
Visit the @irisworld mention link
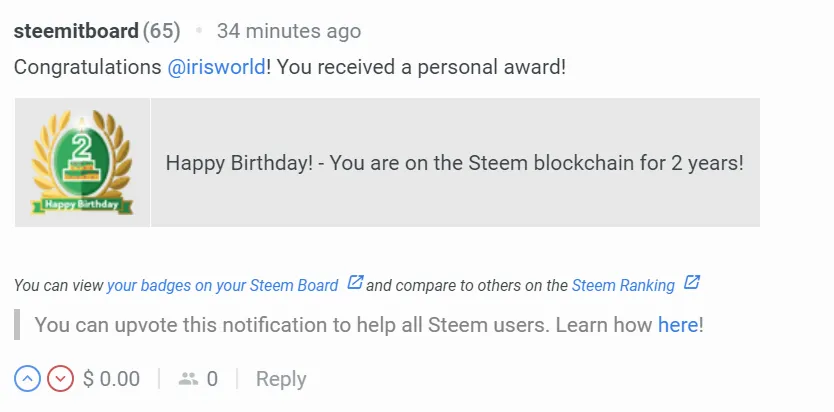(217, 67)
